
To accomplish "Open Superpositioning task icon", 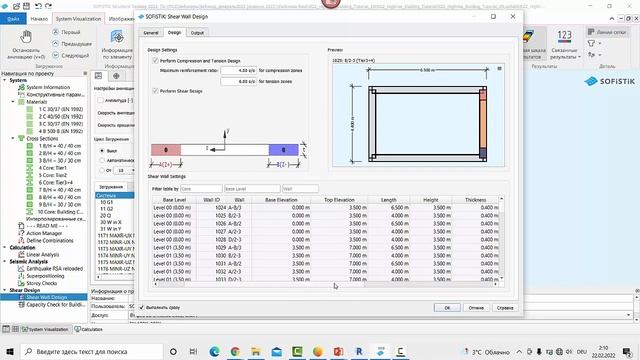I will (21, 276).
